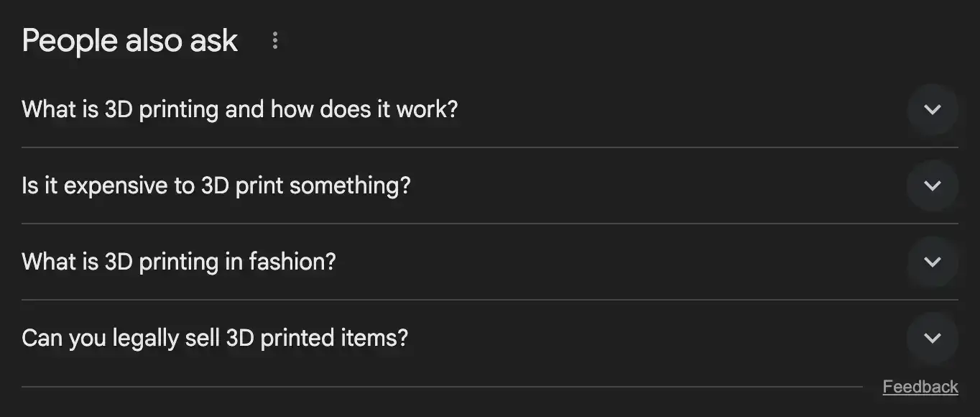This screenshot has height=417, width=980.
Task: Click the circular arrow button on the last row
Action: (932, 338)
